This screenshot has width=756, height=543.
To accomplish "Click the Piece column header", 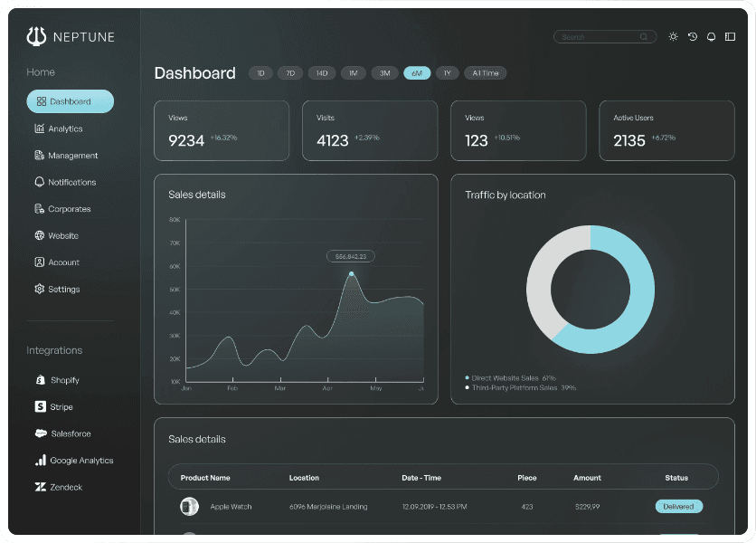I will [x=527, y=478].
